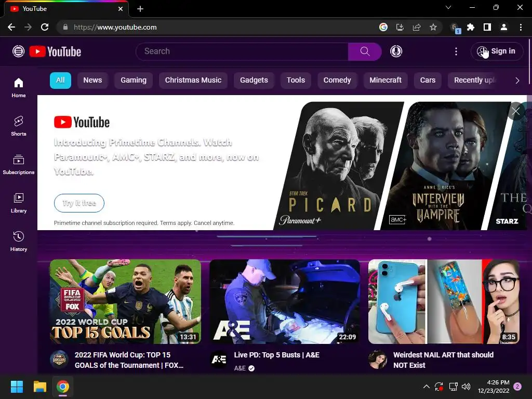
Task: Open Chrome three-dot menu
Action: coord(521,27)
